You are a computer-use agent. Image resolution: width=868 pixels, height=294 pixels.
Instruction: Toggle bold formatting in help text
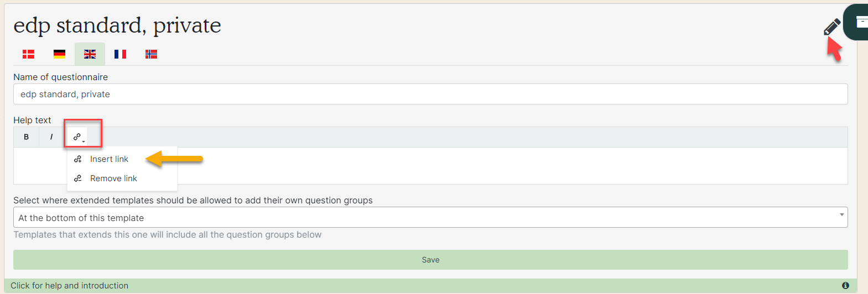(26, 137)
